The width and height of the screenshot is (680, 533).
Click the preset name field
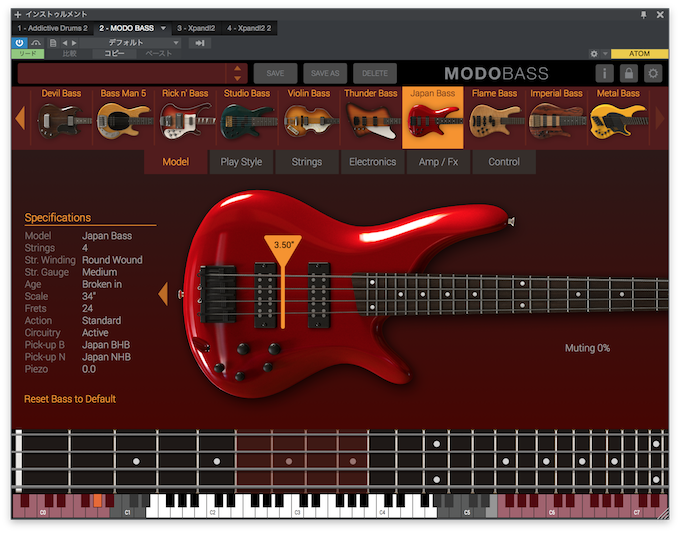pos(121,73)
